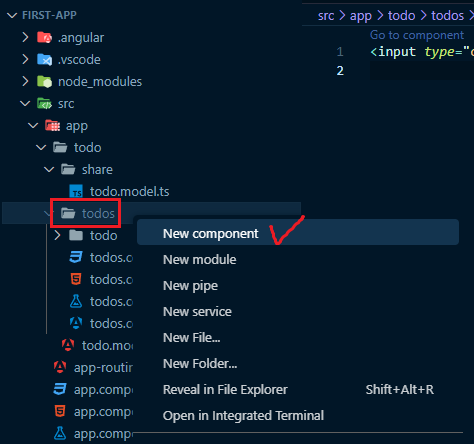Choose New File... from context menu
The height and width of the screenshot is (444, 474).
(298, 337)
